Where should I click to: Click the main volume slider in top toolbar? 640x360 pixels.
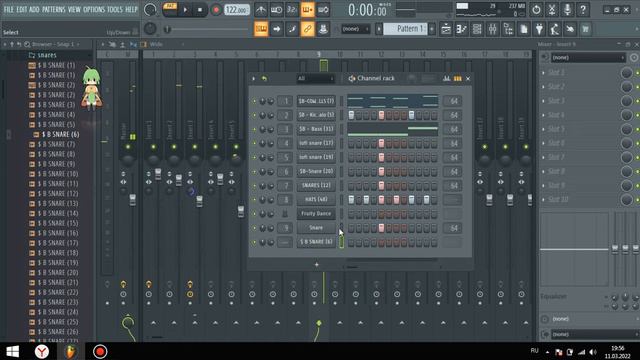coord(205,29)
